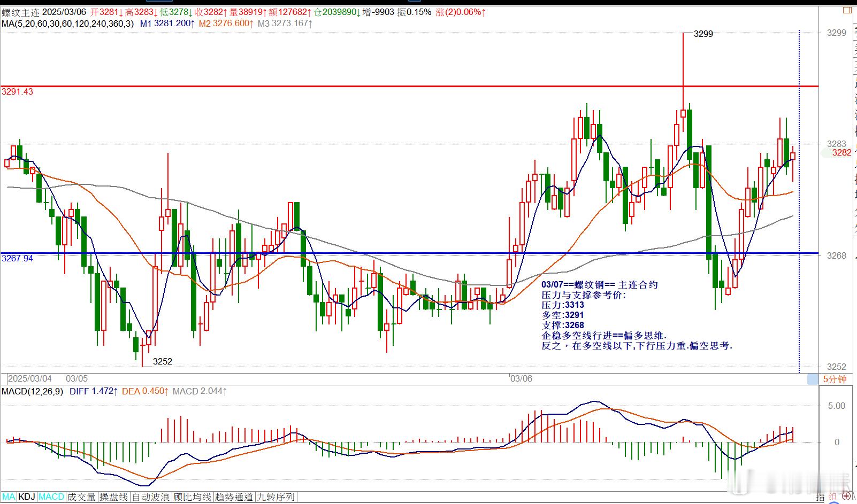Screen dimensions: 857x504
Task: Switch to the 操盘线 indicator tab
Action: click(x=114, y=497)
